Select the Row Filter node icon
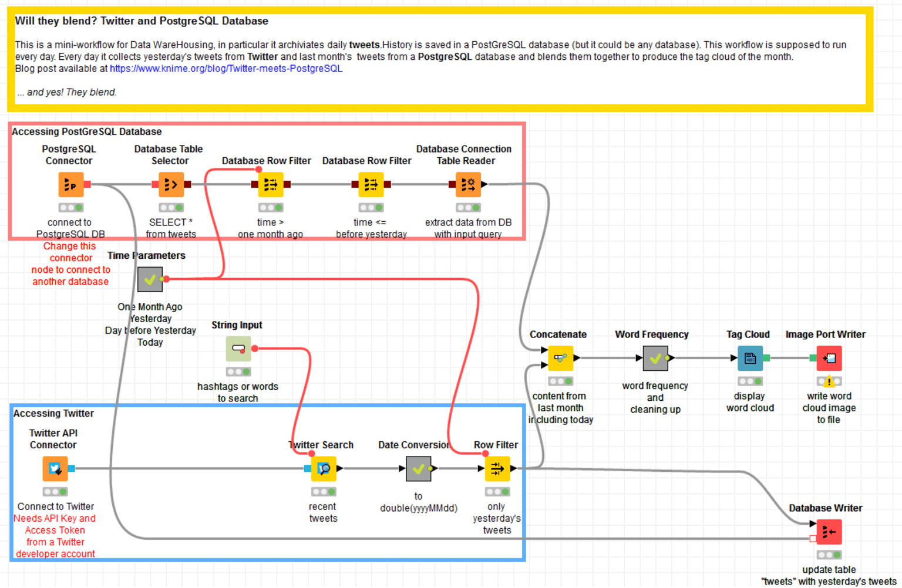The width and height of the screenshot is (902, 588). 497,469
